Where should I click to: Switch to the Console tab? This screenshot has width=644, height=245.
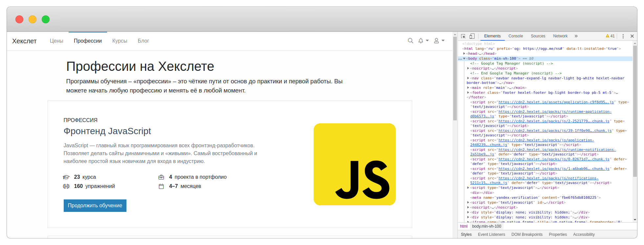[x=516, y=36]
